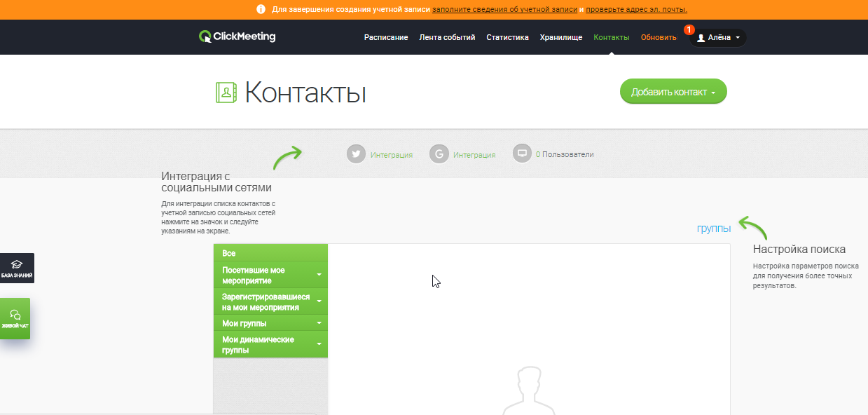Click the user silhouette icon beside Алёна
Screen dimensions: 868x415
(x=700, y=38)
